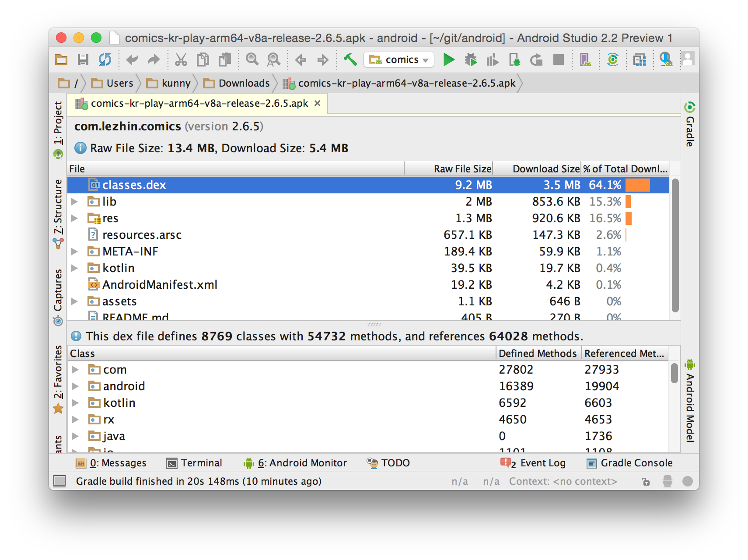Screen dimensions: 748x560
Task: Expand the META-INF folder row
Action: [74, 252]
